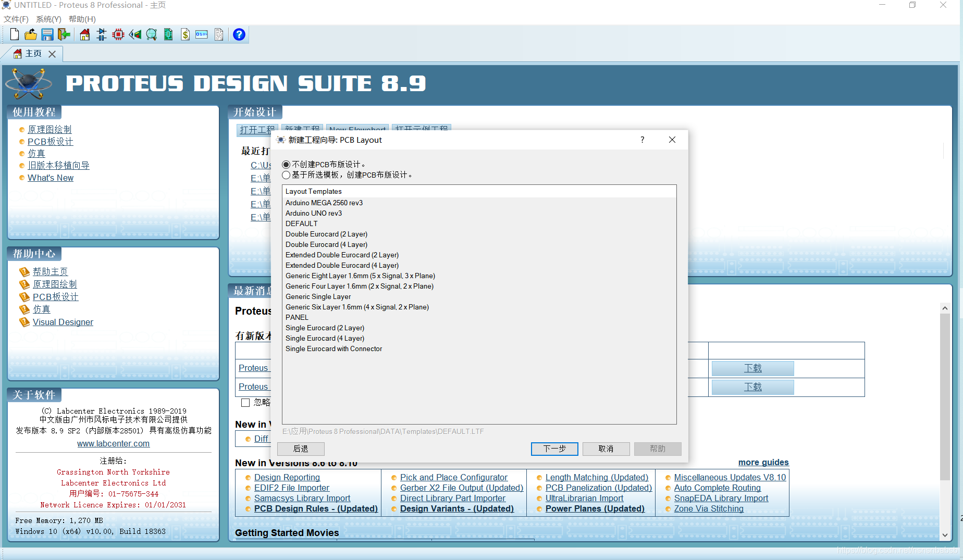The height and width of the screenshot is (560, 963).
Task: Click the 打开工程 button
Action: [257, 130]
